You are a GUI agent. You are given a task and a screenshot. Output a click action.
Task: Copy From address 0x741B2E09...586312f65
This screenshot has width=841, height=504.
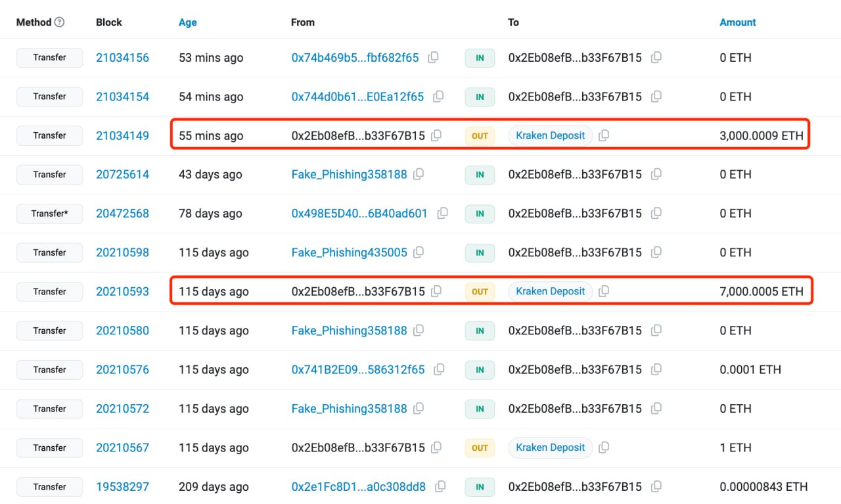[440, 369]
